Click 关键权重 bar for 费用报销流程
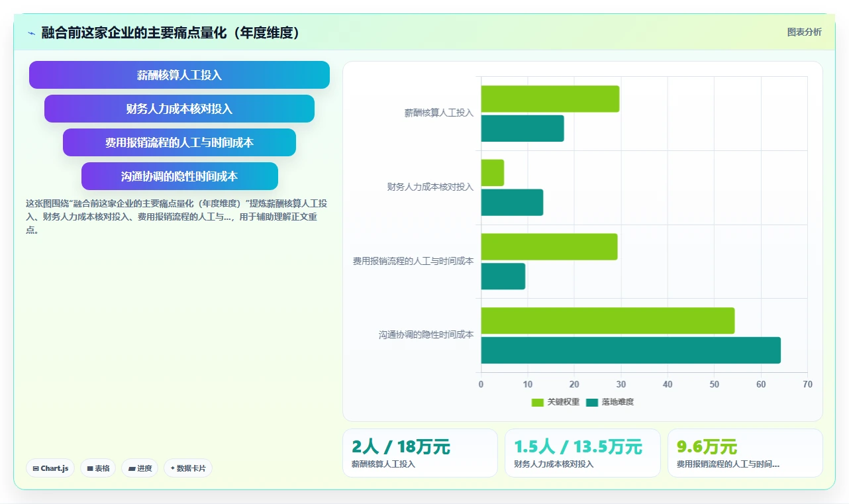 (549, 246)
